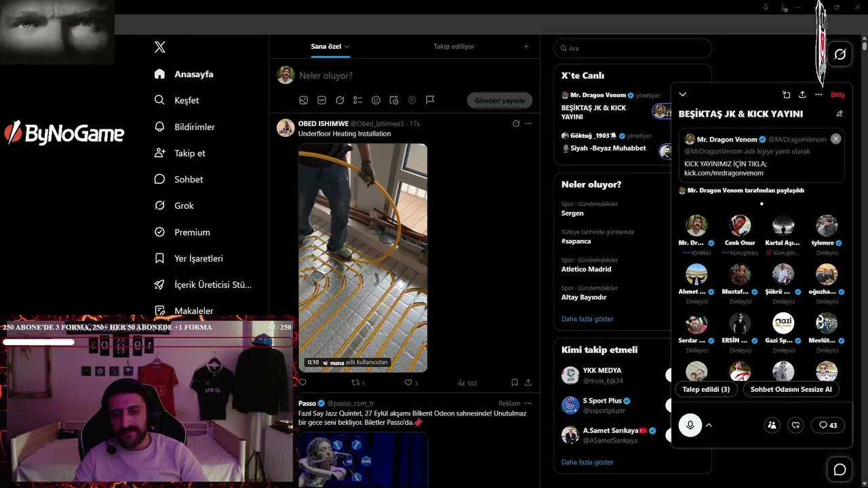Go to Anasayfa in the sidebar
This screenshot has height=488, width=868.
point(184,74)
